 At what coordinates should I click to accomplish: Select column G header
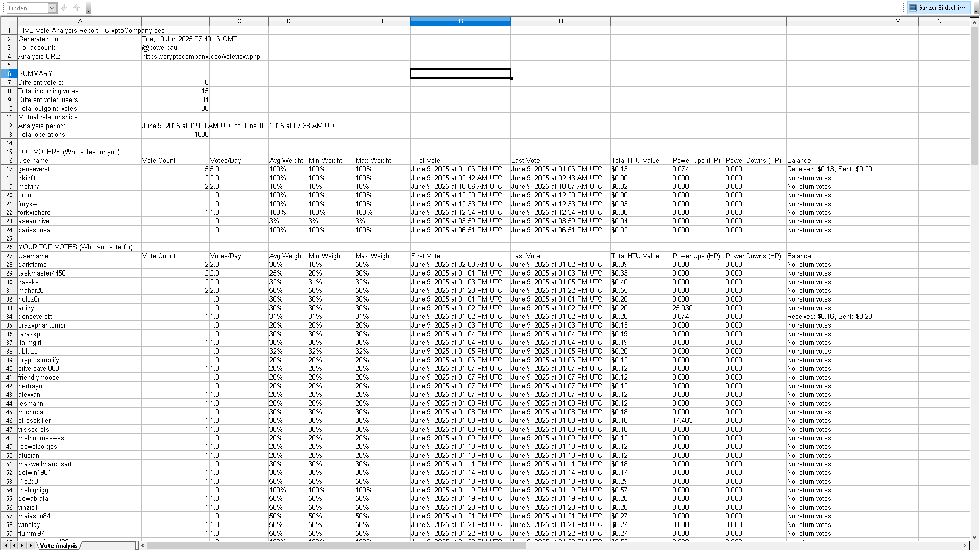460,21
